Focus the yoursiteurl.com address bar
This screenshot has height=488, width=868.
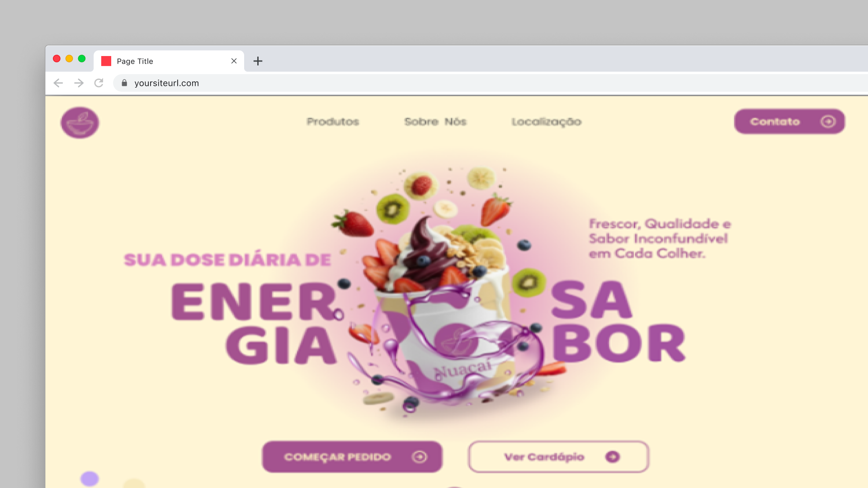(x=493, y=83)
